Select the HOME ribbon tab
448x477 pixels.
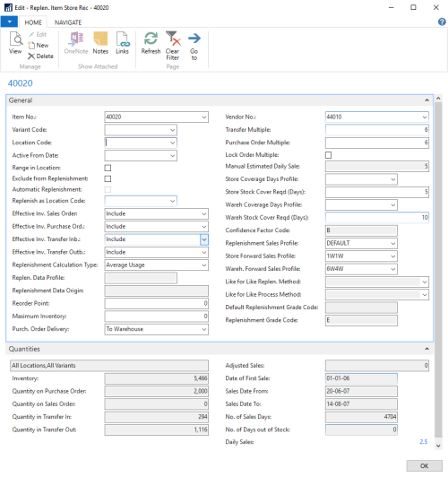33,22
